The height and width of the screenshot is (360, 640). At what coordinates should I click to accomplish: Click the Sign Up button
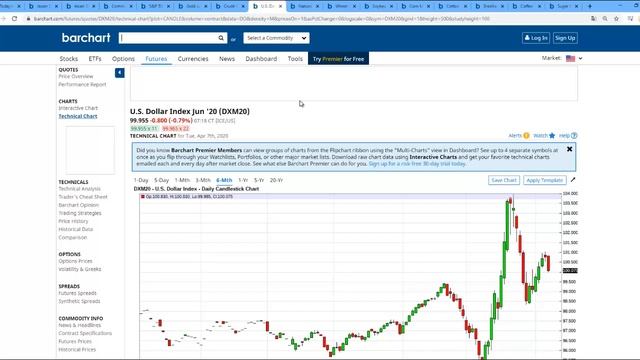click(565, 38)
